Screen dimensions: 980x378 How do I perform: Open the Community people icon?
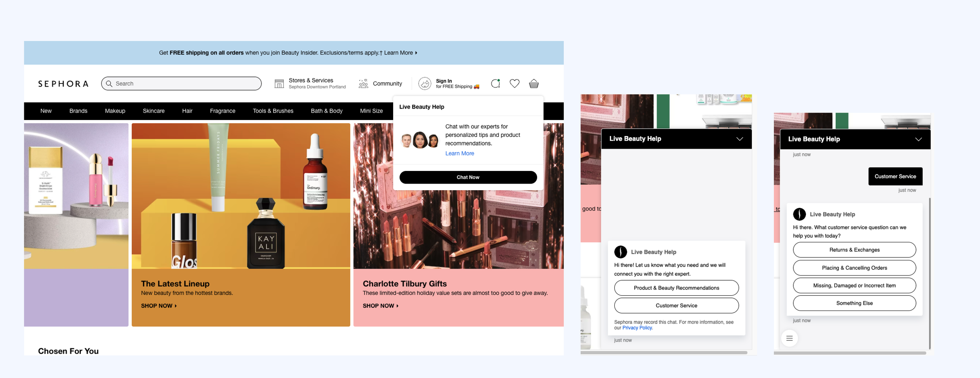coord(363,84)
